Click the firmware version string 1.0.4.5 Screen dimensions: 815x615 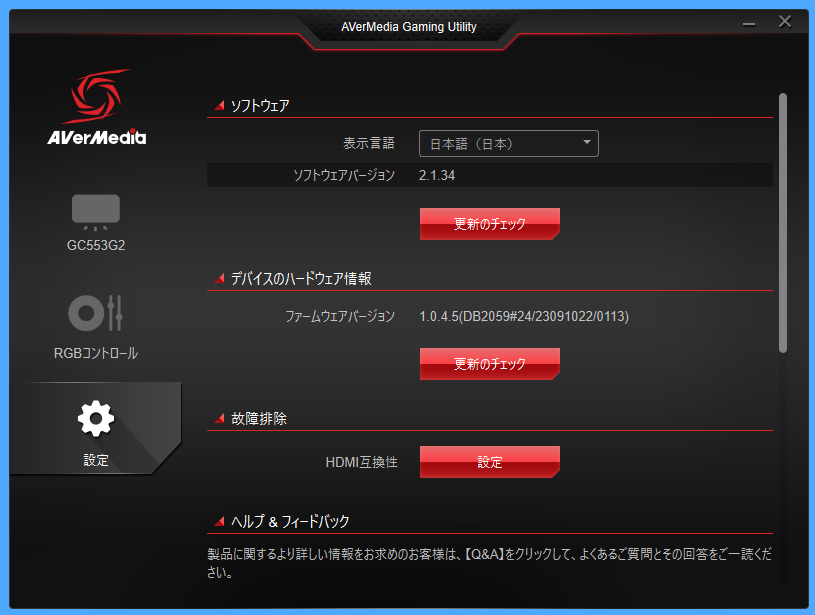pyautogui.click(x=524, y=316)
